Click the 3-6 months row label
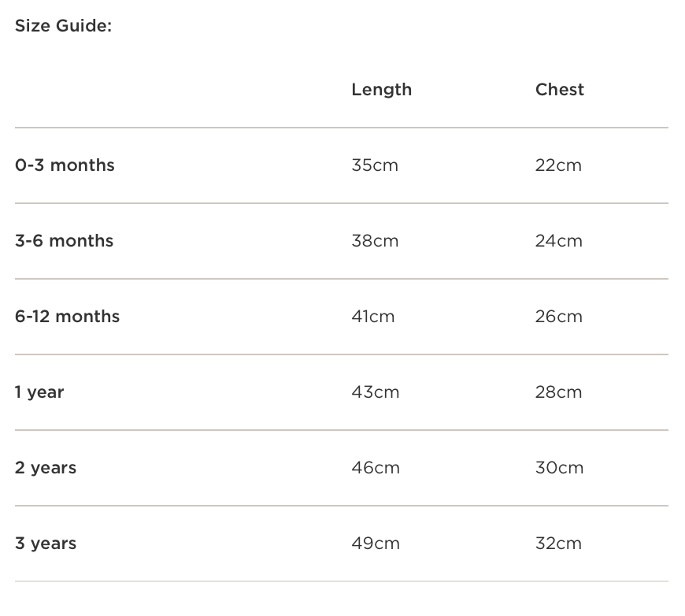Viewport: 685px width, 616px height. point(64,241)
